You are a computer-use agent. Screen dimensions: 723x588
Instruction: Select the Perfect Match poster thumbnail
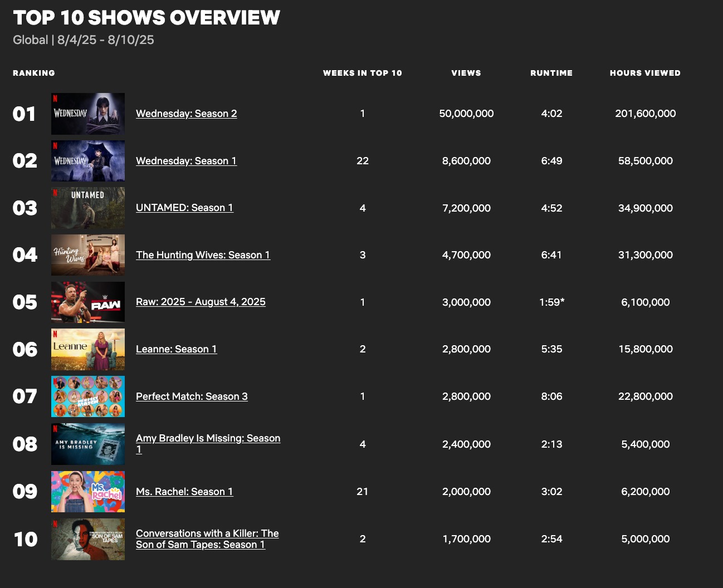pos(88,396)
